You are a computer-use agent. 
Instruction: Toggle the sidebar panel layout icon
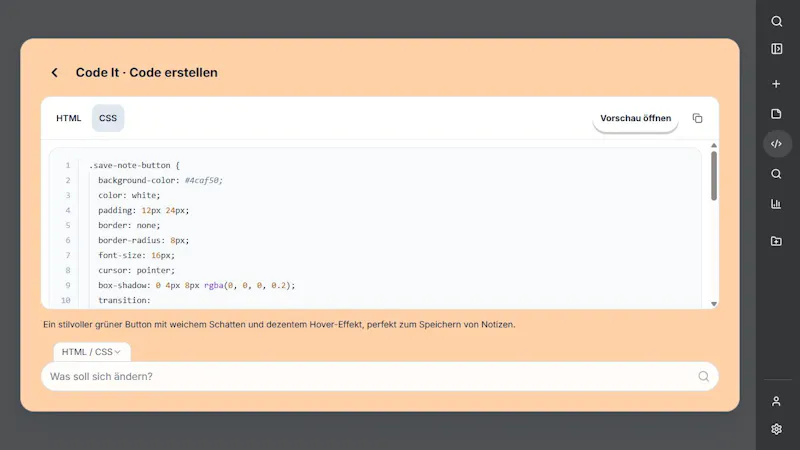[x=776, y=48]
